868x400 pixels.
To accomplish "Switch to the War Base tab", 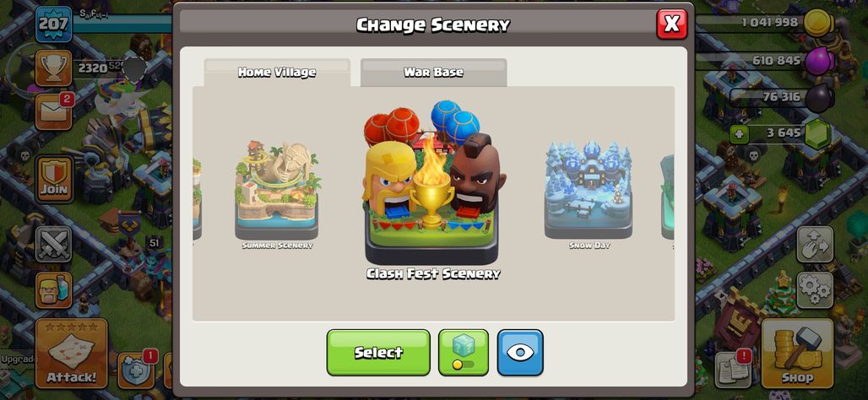I will [433, 73].
